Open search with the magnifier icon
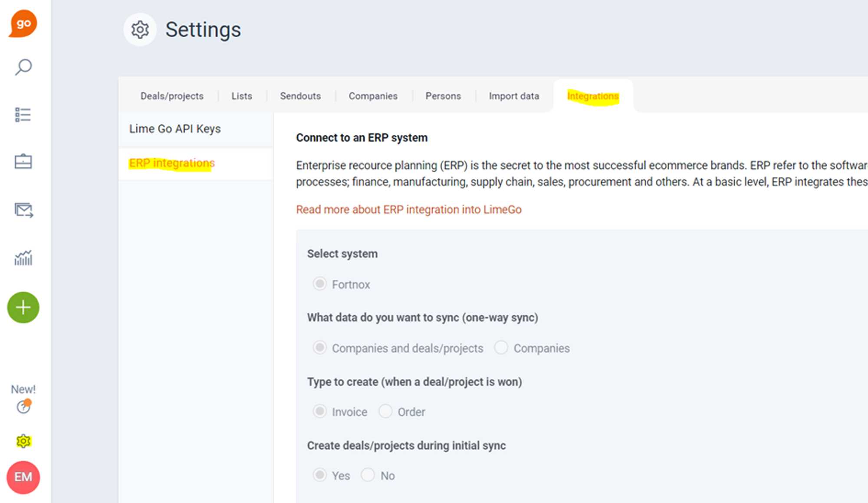 (x=23, y=67)
